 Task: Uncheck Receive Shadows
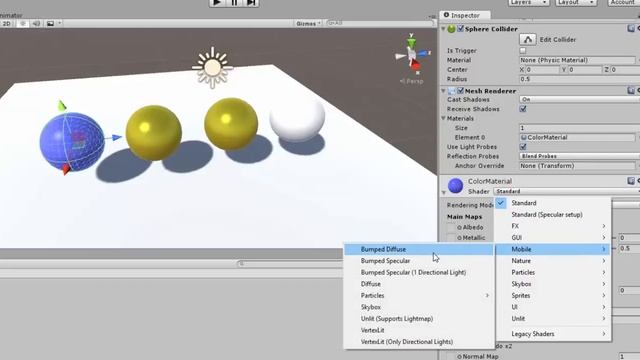(x=523, y=109)
